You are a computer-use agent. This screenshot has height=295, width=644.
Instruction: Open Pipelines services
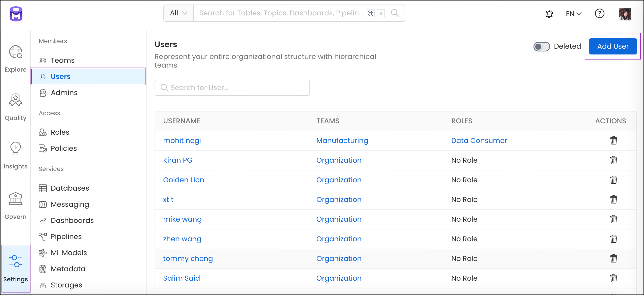pos(88,237)
